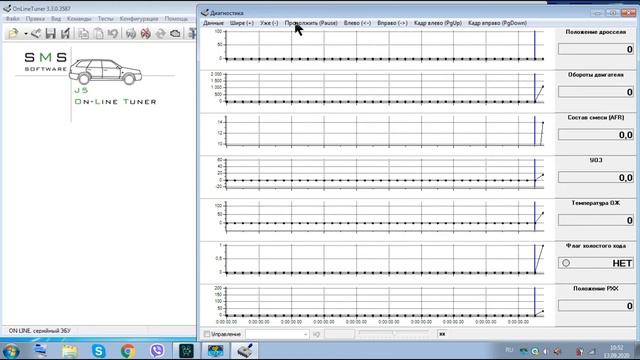Click the dark green app icon in taskbar
This screenshot has width=640, height=360.
(x=187, y=351)
